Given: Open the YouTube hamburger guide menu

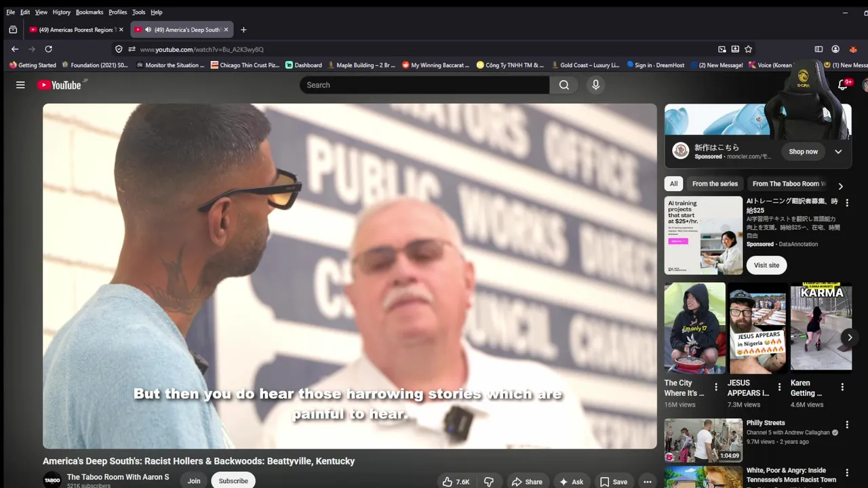Looking at the screenshot, I should [20, 85].
